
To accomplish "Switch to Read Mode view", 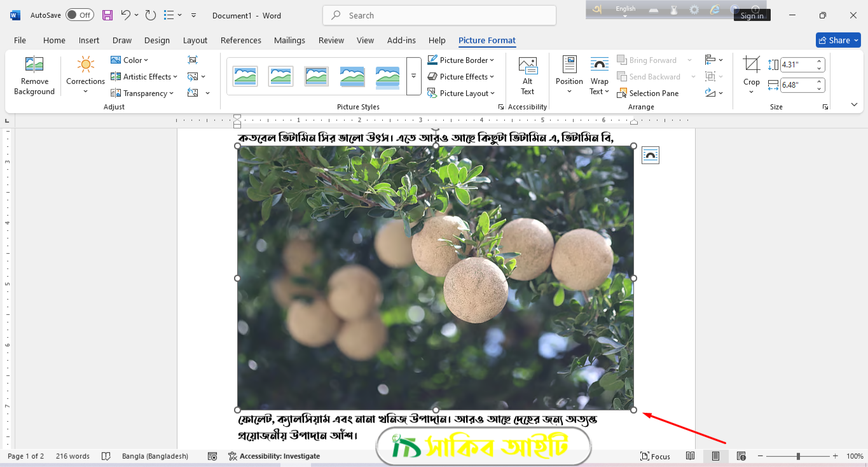I will point(690,456).
